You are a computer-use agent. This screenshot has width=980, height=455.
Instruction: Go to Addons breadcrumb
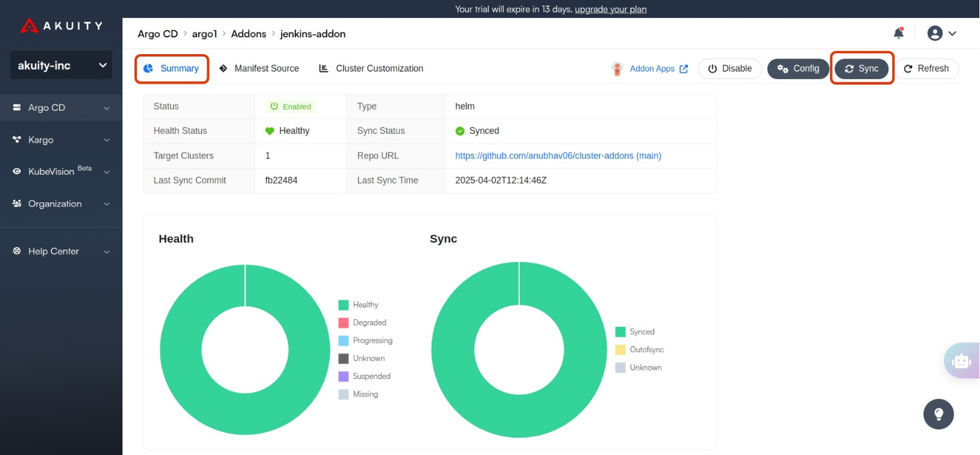pyautogui.click(x=249, y=34)
